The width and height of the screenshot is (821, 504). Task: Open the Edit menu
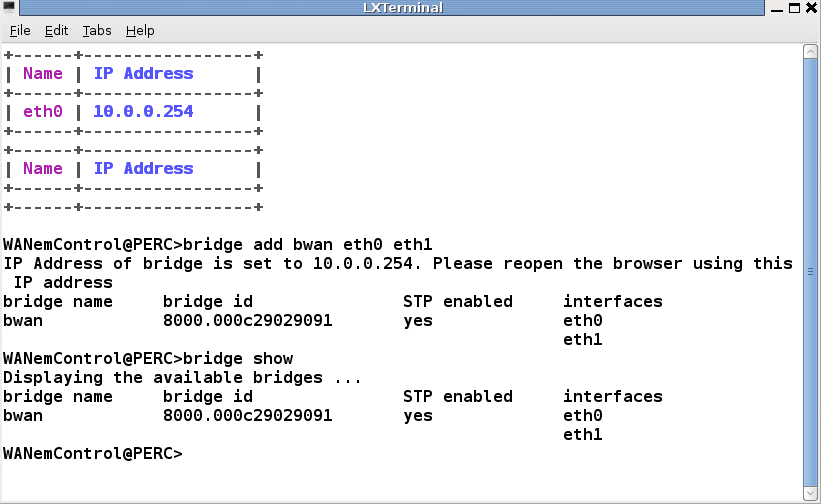pyautogui.click(x=56, y=31)
